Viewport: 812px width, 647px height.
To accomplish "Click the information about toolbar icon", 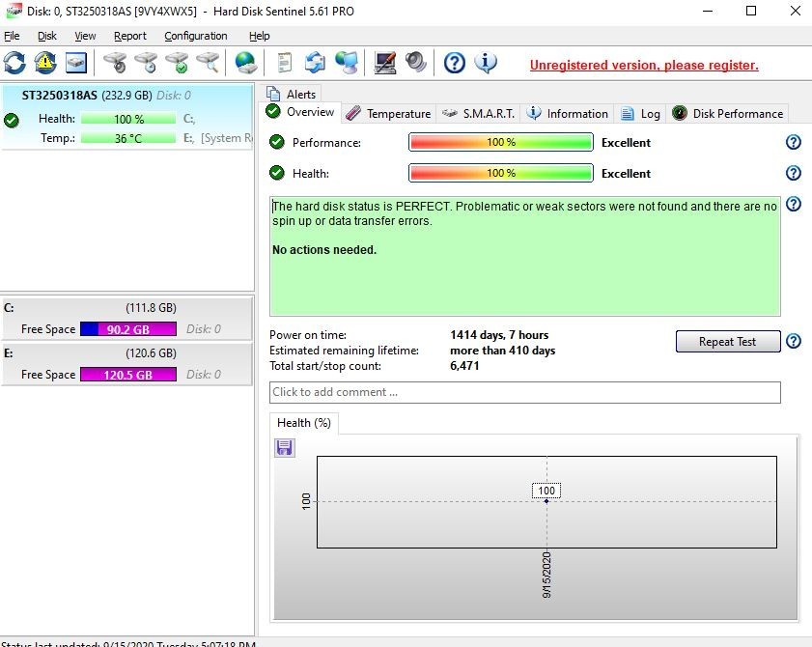I will click(486, 63).
